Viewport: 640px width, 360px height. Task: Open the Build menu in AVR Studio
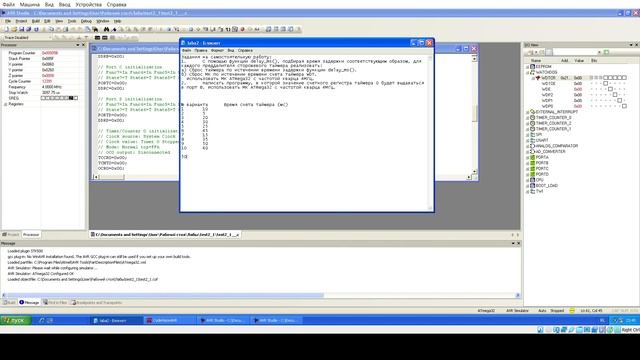click(36, 21)
